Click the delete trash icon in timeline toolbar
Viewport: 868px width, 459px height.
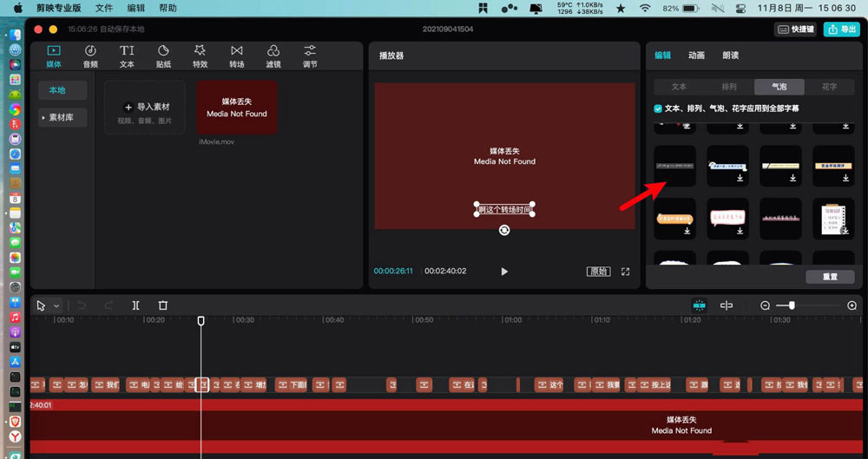click(163, 305)
